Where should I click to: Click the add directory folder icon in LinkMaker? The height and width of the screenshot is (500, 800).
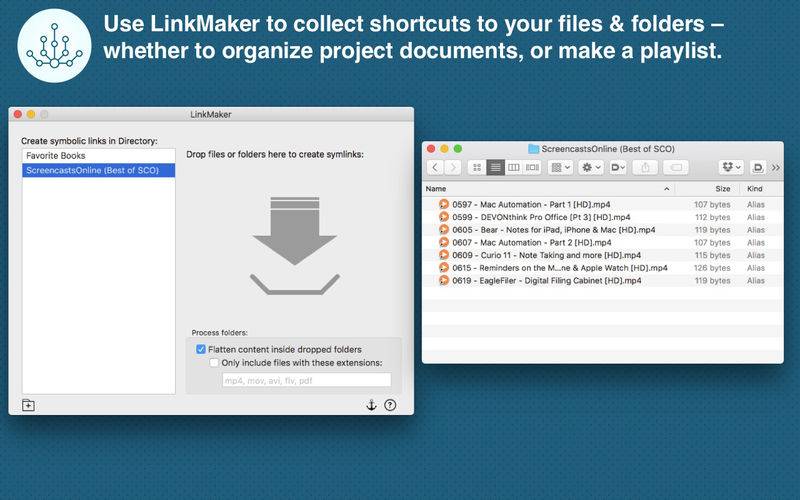[29, 405]
